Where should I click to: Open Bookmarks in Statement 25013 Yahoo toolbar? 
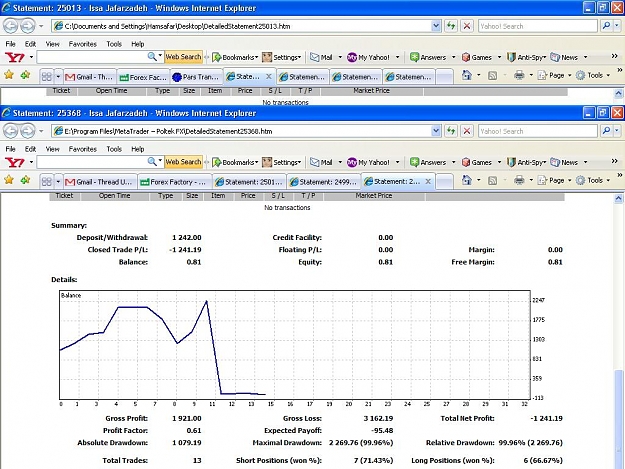pos(235,57)
